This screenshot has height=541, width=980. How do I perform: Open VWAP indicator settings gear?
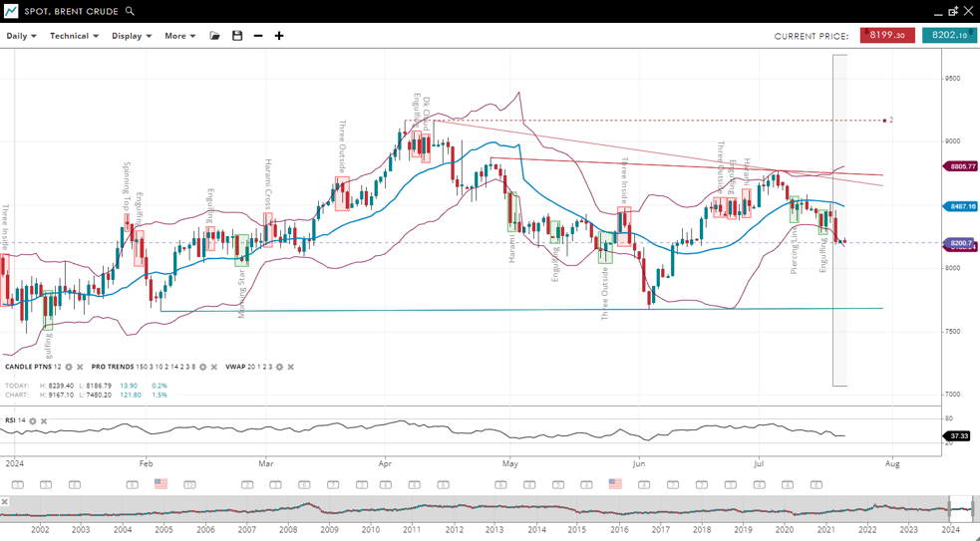click(x=280, y=368)
